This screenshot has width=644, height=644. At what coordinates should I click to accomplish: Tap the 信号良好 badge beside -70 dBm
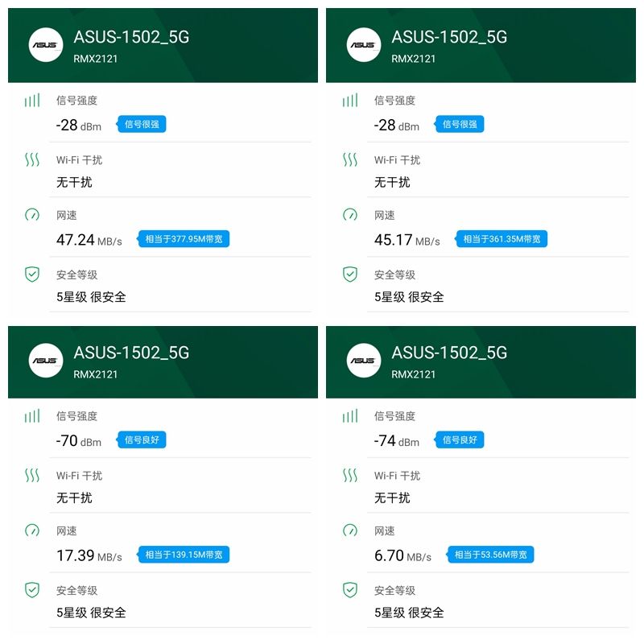142,440
